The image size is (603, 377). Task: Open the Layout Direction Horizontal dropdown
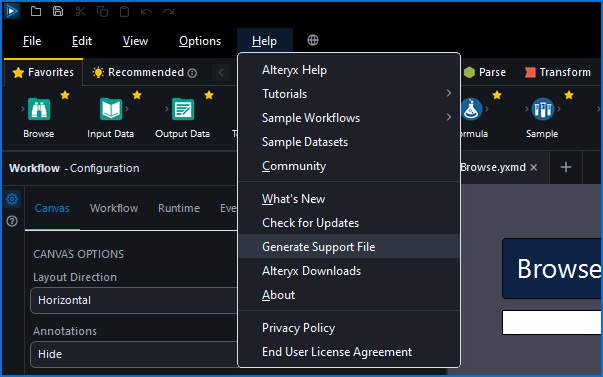133,300
